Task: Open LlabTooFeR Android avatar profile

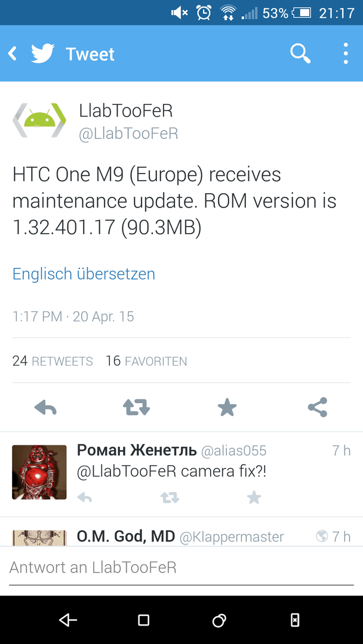Action: (39, 119)
